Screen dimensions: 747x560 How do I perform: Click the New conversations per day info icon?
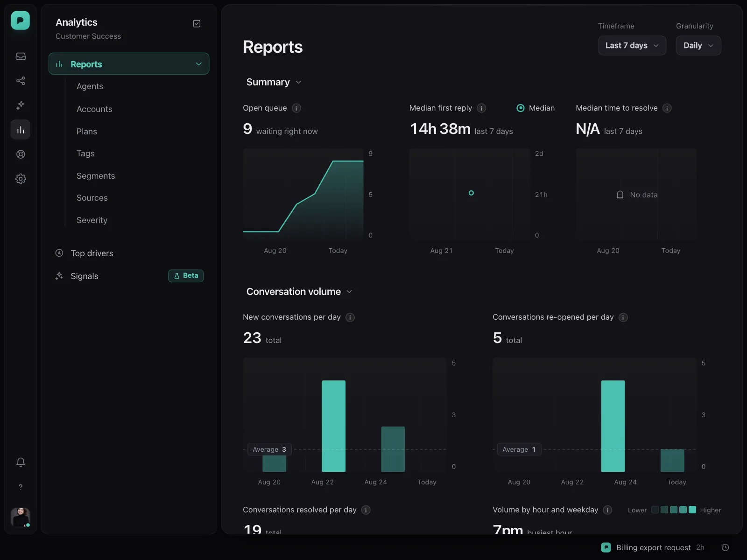[350, 317]
